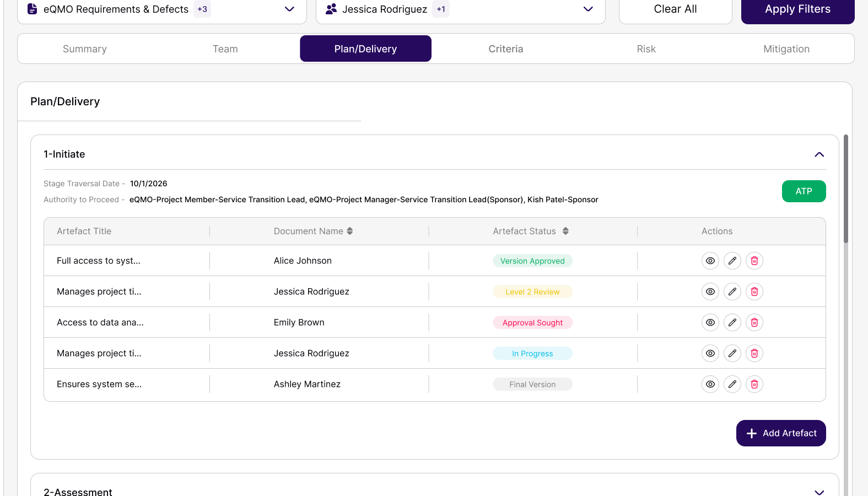Click the vertical scrollbar thumb
This screenshot has height=496, width=868.
coord(846,188)
